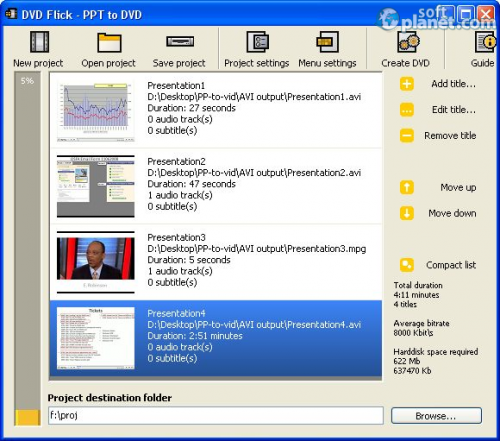Close the DVD Flick window
This screenshot has height=441, width=500.
click(x=486, y=14)
